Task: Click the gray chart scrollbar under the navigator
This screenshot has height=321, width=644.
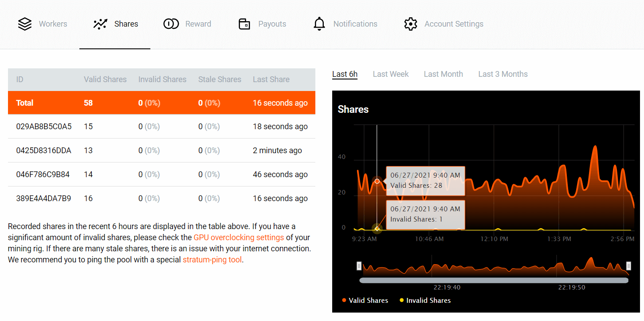Action: [x=494, y=280]
